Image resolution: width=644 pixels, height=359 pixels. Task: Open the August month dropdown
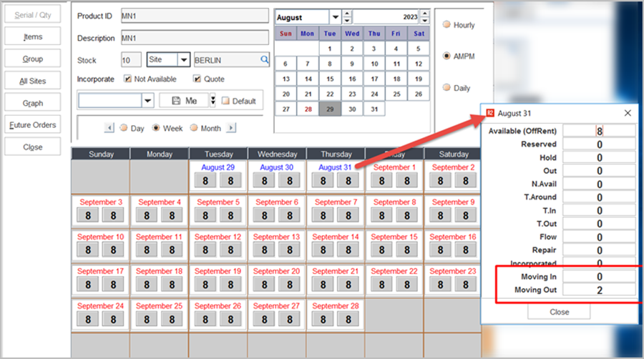click(x=335, y=17)
